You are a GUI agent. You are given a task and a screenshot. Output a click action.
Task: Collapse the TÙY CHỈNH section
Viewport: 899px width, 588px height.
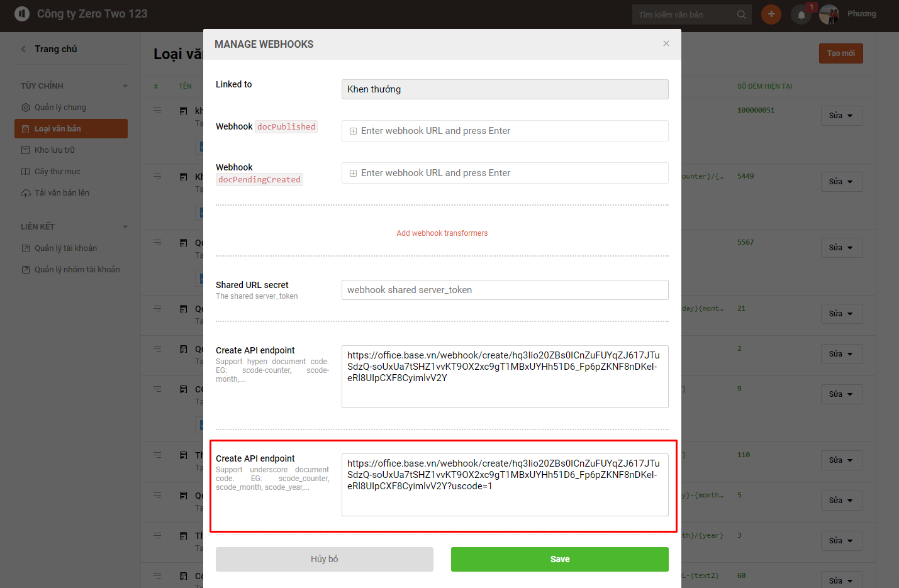[x=125, y=86]
